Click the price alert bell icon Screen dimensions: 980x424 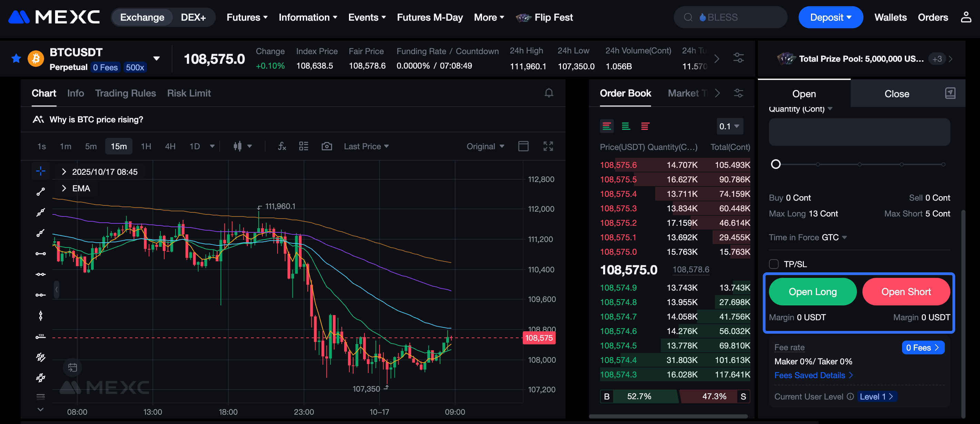549,93
